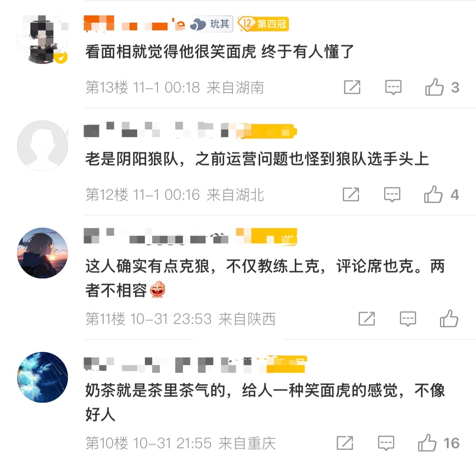Open the blue starry sky avatar profile
The width and height of the screenshot is (476, 461).
(42, 377)
